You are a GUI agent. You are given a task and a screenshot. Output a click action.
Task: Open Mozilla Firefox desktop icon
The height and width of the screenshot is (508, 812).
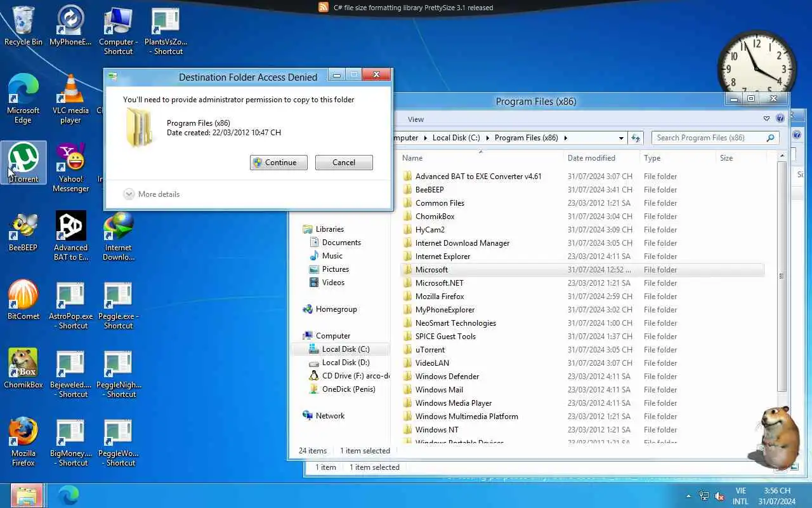[23, 441]
